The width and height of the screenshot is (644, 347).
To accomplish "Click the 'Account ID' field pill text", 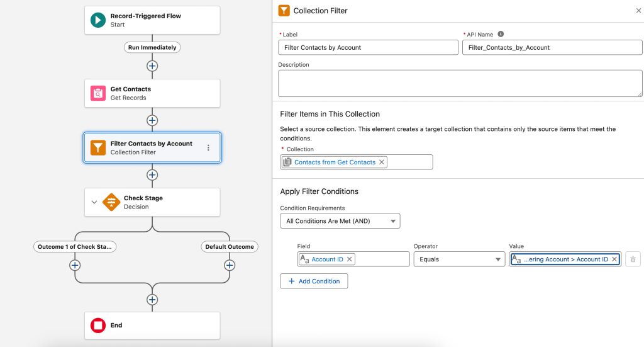I will pyautogui.click(x=327, y=259).
